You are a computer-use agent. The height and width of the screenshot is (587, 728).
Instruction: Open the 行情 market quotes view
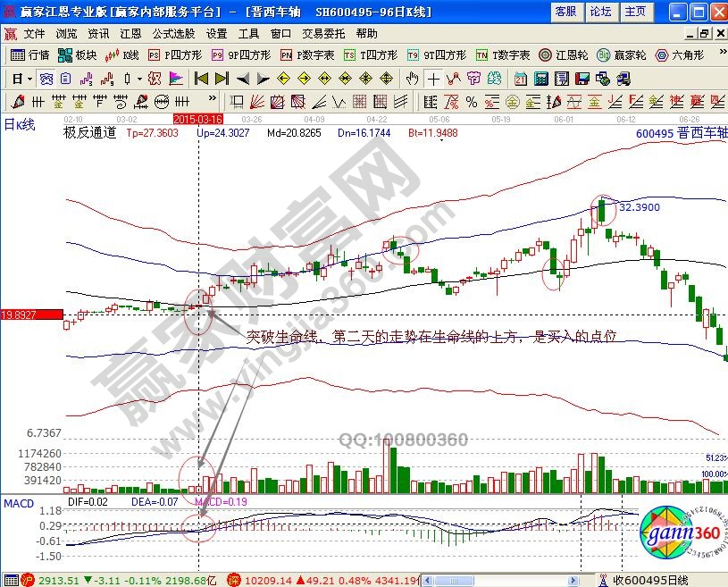coord(29,55)
